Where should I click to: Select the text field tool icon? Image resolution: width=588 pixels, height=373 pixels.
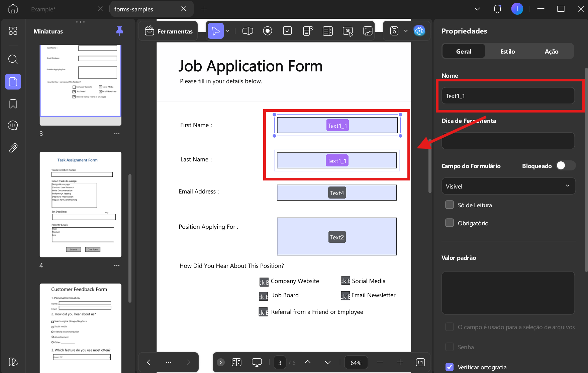[248, 31]
